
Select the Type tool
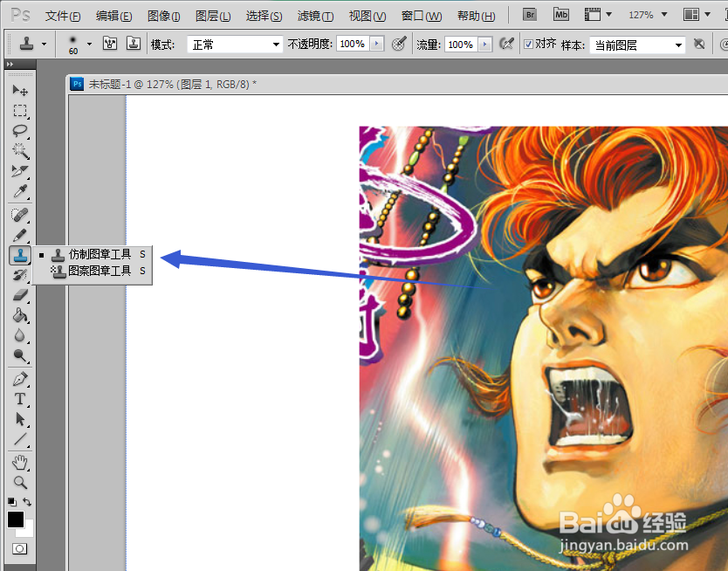(x=20, y=399)
